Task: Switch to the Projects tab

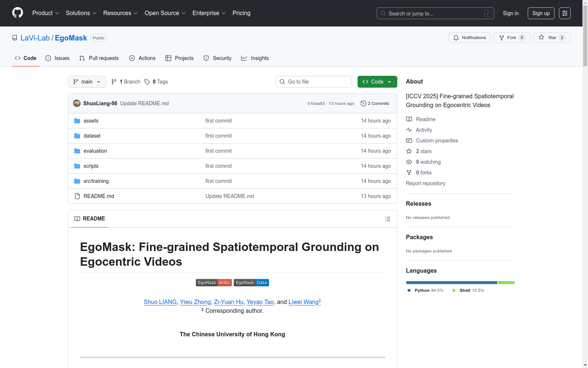Action: [x=179, y=58]
